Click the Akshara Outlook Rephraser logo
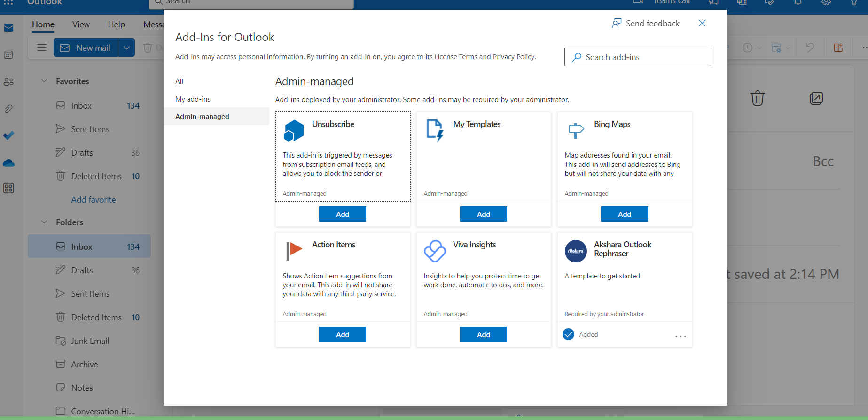 point(576,251)
